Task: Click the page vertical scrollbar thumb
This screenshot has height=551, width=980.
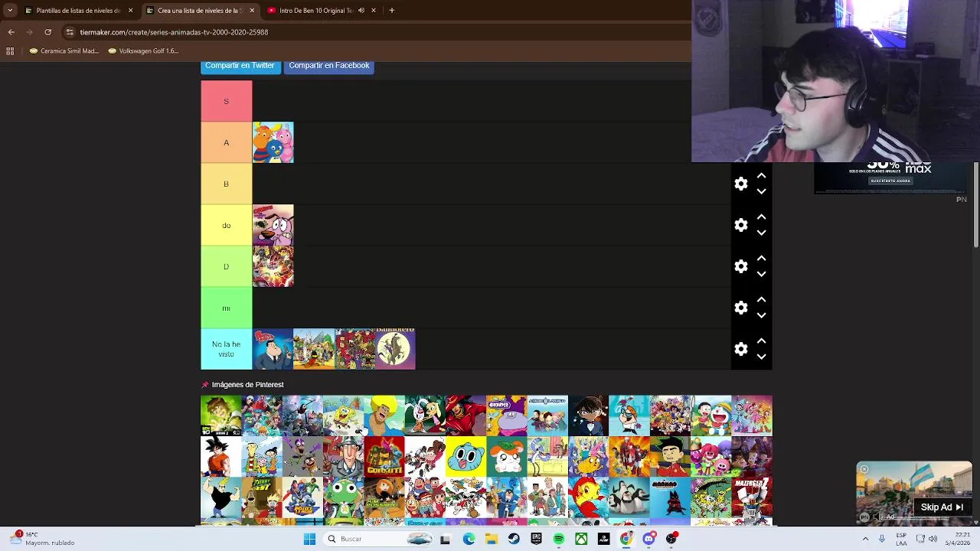Action: pos(976,204)
